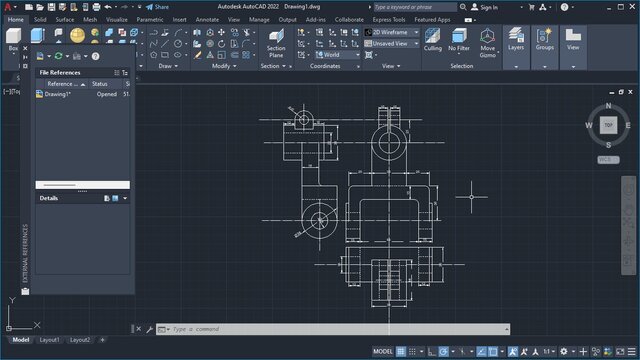Click the Customization hamburger icon in status bar

pos(631,351)
